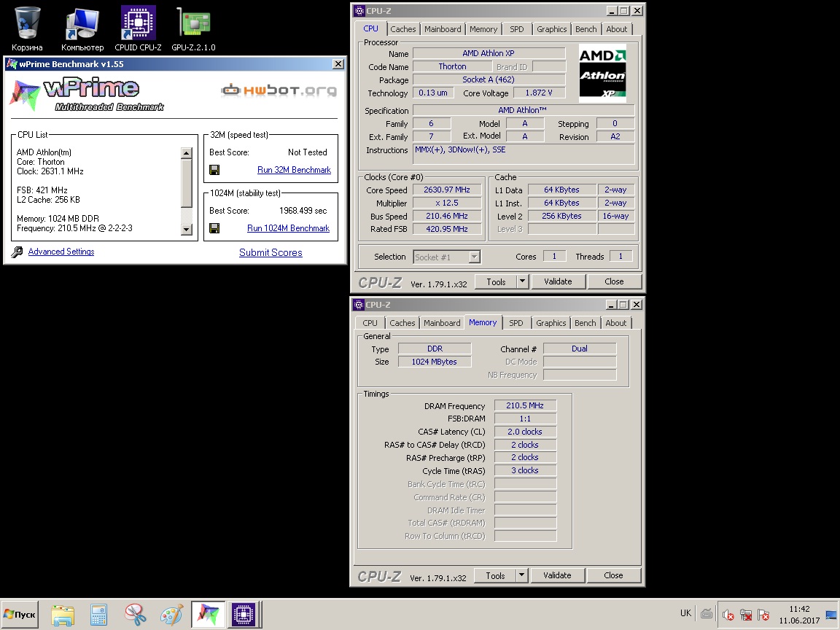The height and width of the screenshot is (630, 840).
Task: Click the Core Voltage value 1.872 V
Action: click(x=539, y=93)
